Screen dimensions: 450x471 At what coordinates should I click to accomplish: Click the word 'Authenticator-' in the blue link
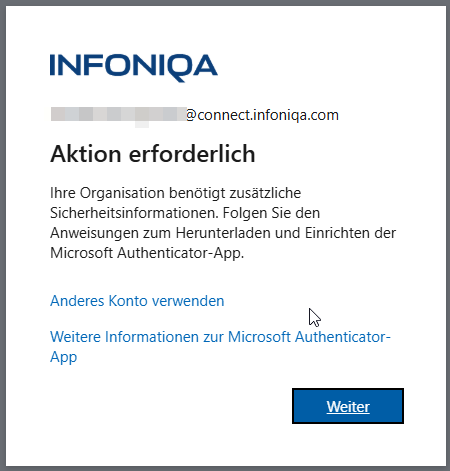coord(343,337)
